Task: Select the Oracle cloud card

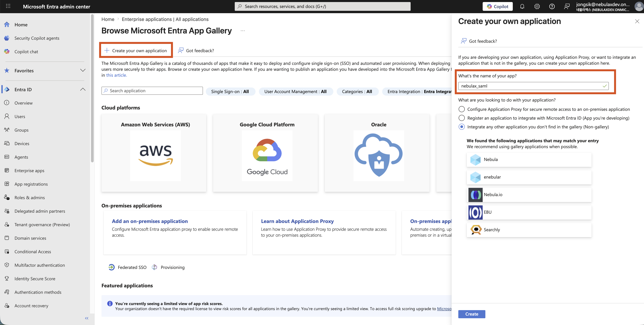Action: pyautogui.click(x=377, y=153)
